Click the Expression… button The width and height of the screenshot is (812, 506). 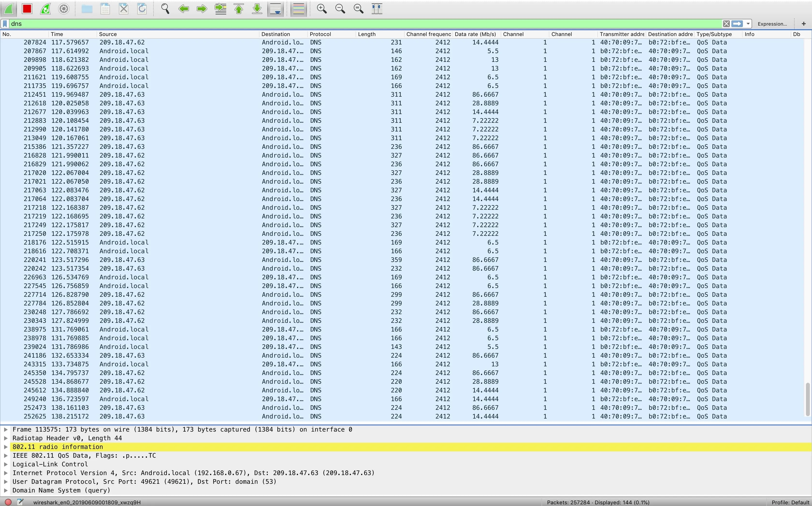click(772, 24)
